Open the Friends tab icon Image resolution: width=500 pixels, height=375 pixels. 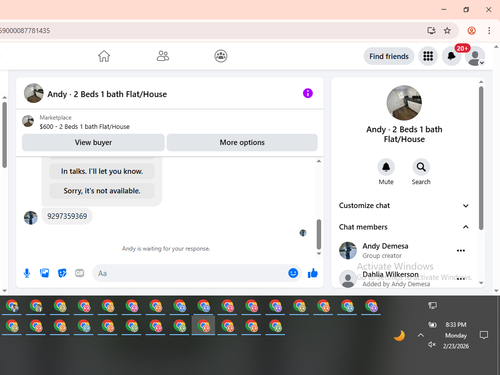tap(163, 56)
